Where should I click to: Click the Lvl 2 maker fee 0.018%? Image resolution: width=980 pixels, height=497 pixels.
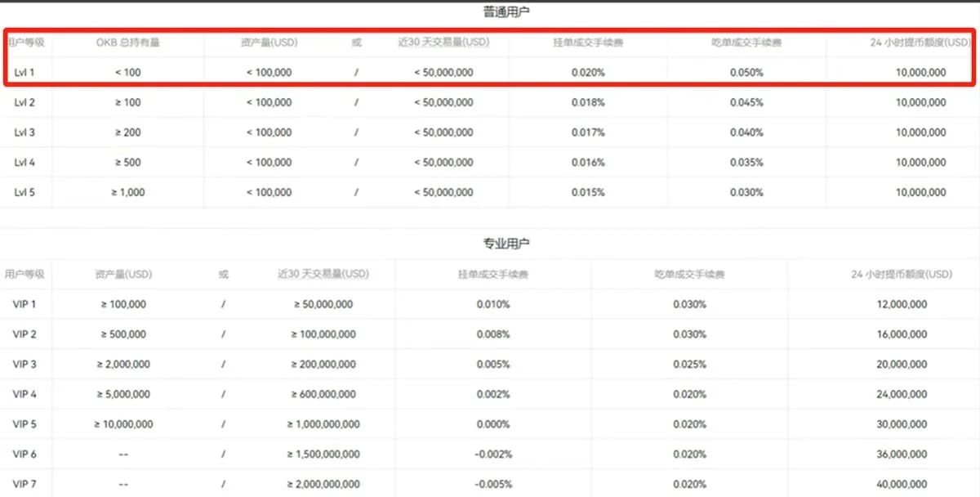pos(588,103)
